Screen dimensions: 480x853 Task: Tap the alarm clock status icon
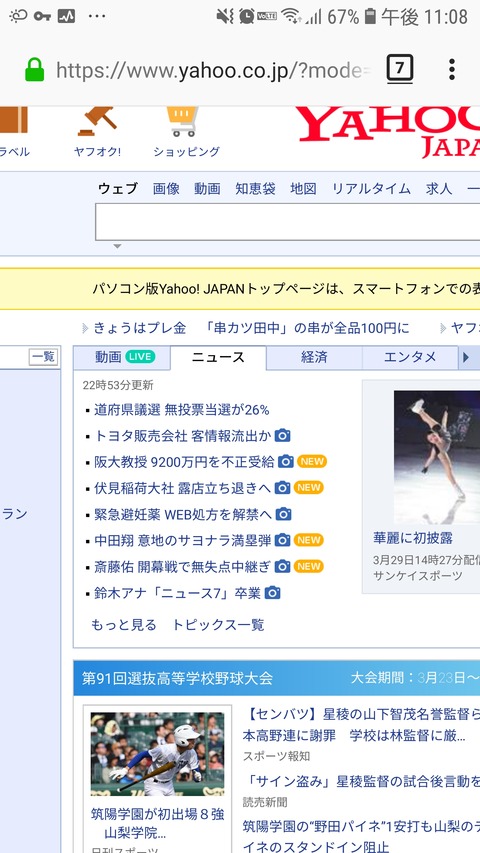tap(247, 16)
